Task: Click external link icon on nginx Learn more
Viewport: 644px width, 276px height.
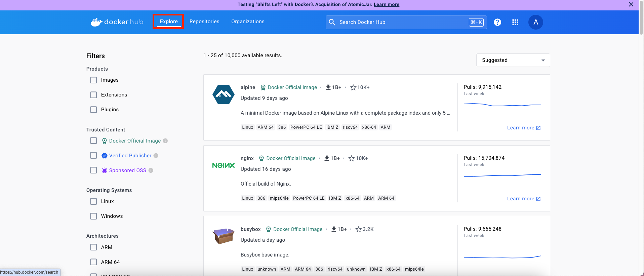Action: pyautogui.click(x=538, y=199)
